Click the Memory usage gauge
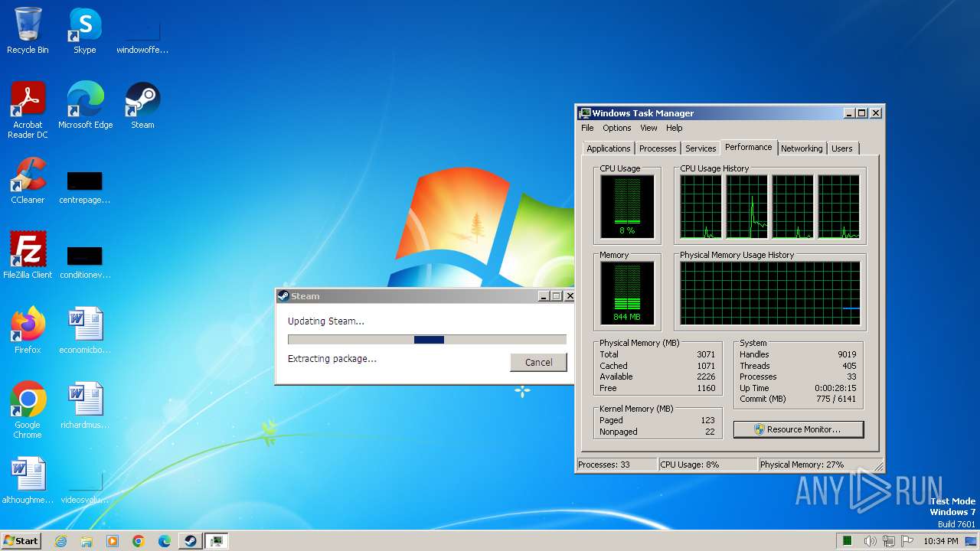This screenshot has height=551, width=980. click(x=627, y=292)
